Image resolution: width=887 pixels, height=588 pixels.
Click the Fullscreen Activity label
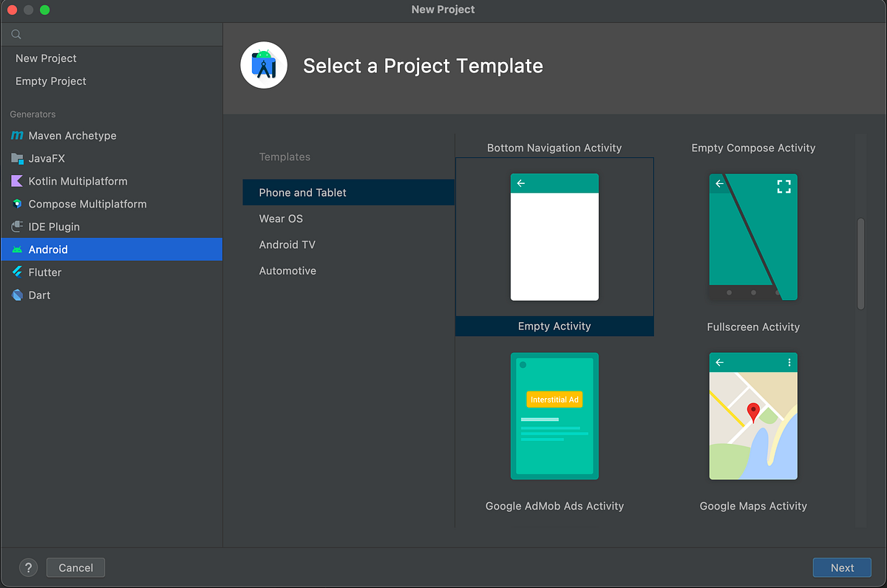tap(753, 327)
